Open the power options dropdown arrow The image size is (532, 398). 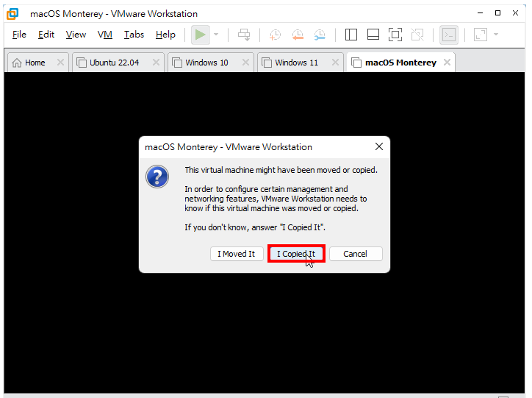point(216,35)
